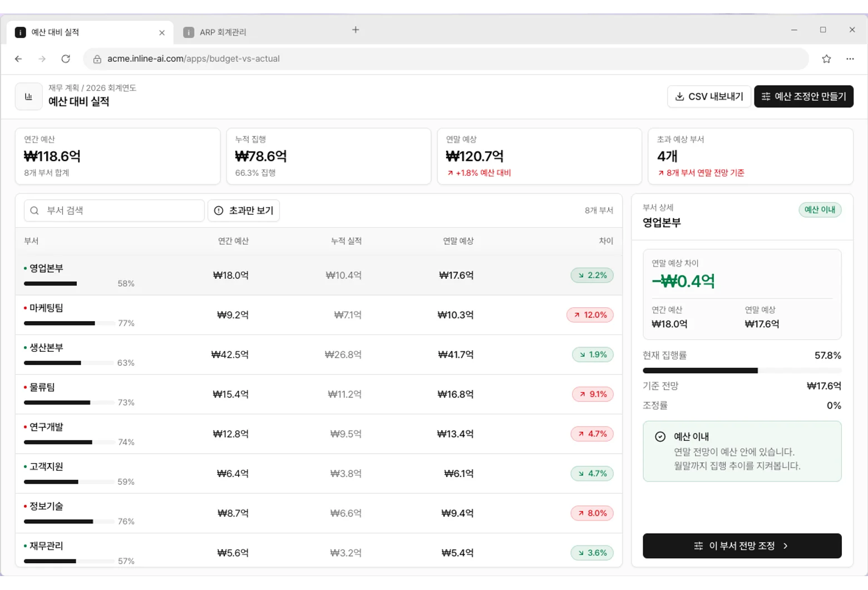
Task: Click chevron on 이 부서 전망 조정
Action: [785, 546]
